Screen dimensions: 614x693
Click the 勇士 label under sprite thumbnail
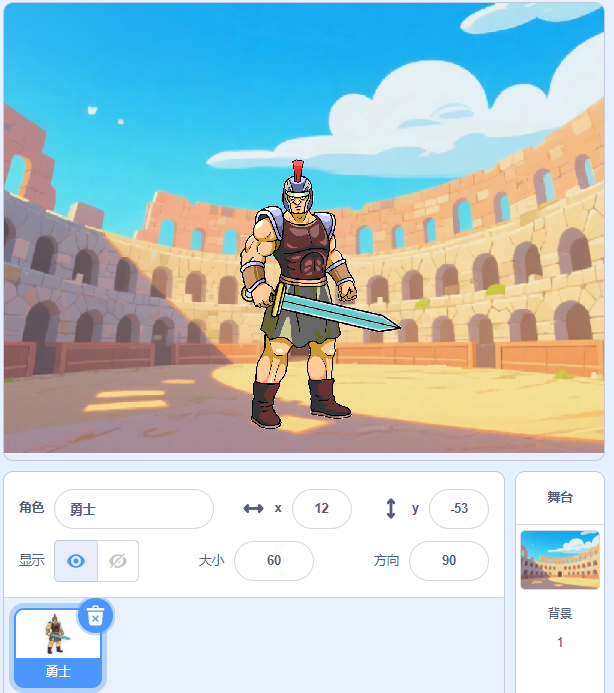[58, 672]
